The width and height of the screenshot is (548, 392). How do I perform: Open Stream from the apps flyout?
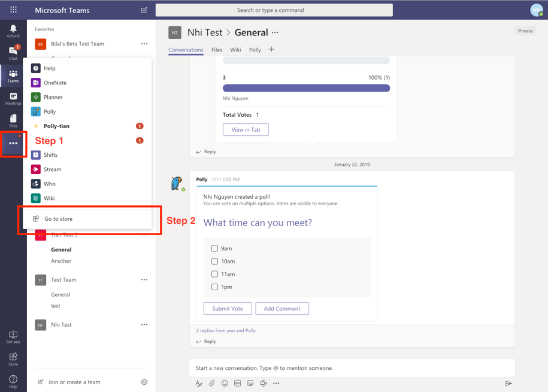click(87, 169)
